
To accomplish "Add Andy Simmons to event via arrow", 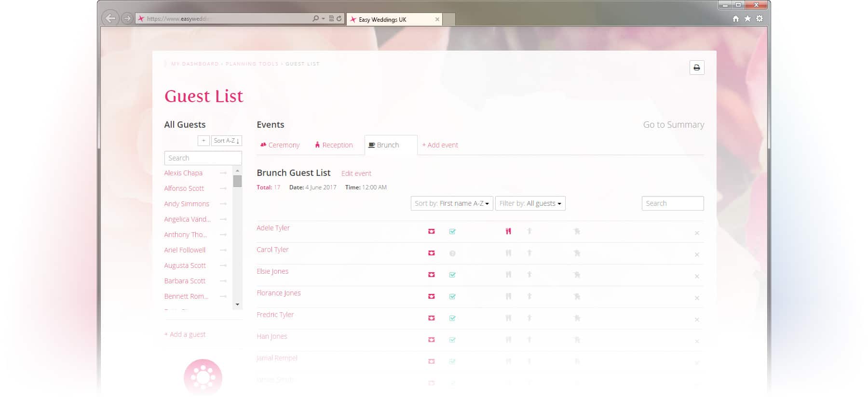I will click(223, 204).
